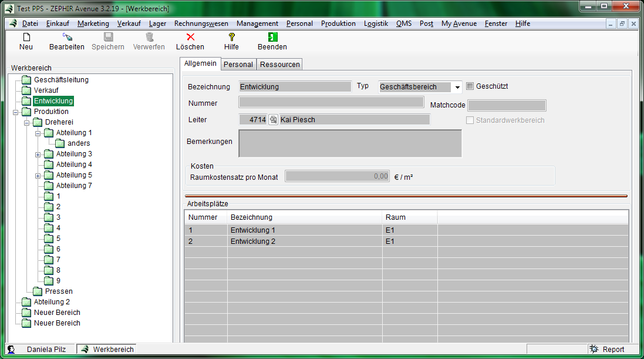Switch to the Personal tab

(x=238, y=65)
